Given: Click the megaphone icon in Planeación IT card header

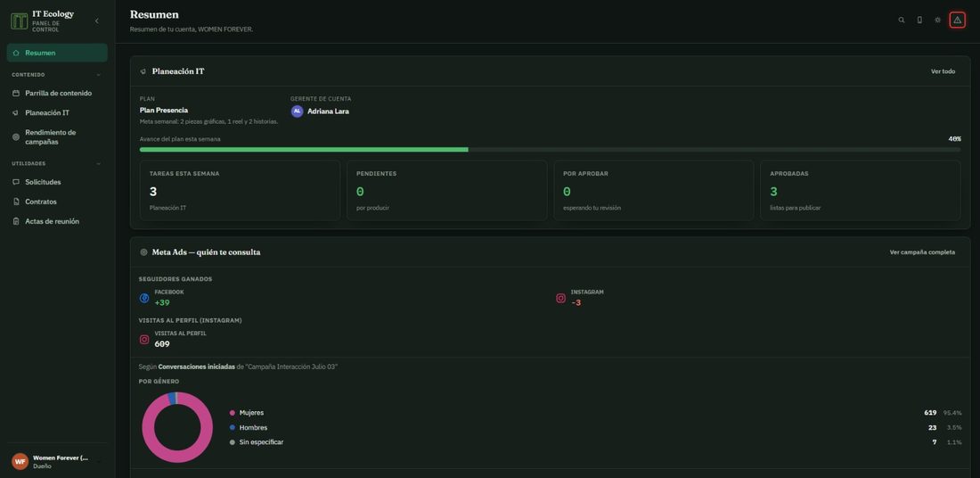Looking at the screenshot, I should pyautogui.click(x=143, y=71).
